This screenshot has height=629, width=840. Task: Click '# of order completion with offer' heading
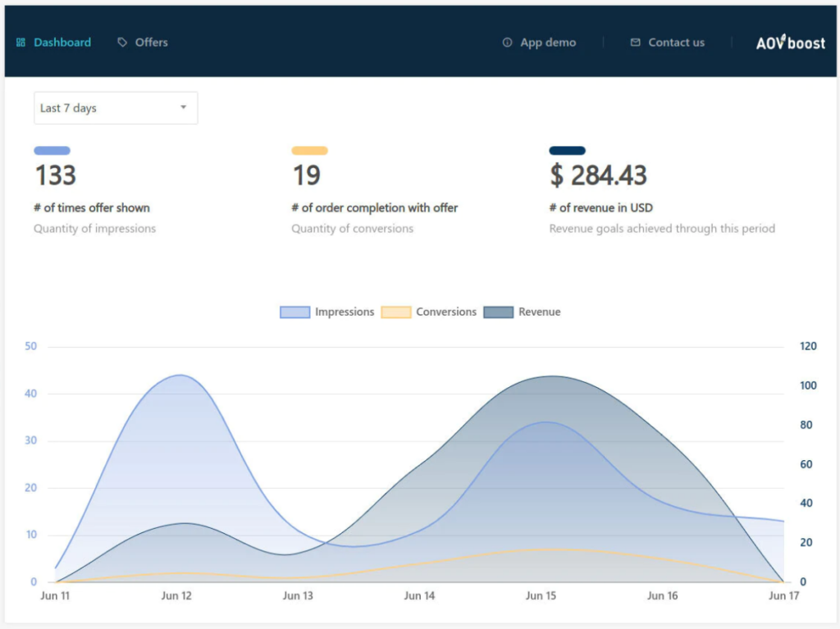coord(374,207)
